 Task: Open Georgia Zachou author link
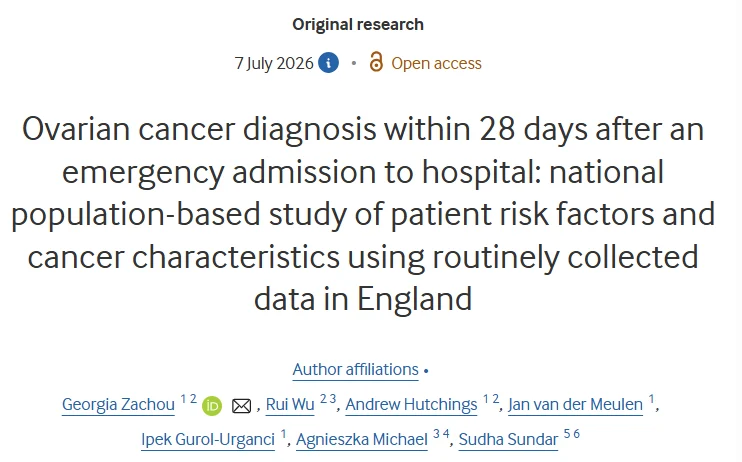pos(118,405)
